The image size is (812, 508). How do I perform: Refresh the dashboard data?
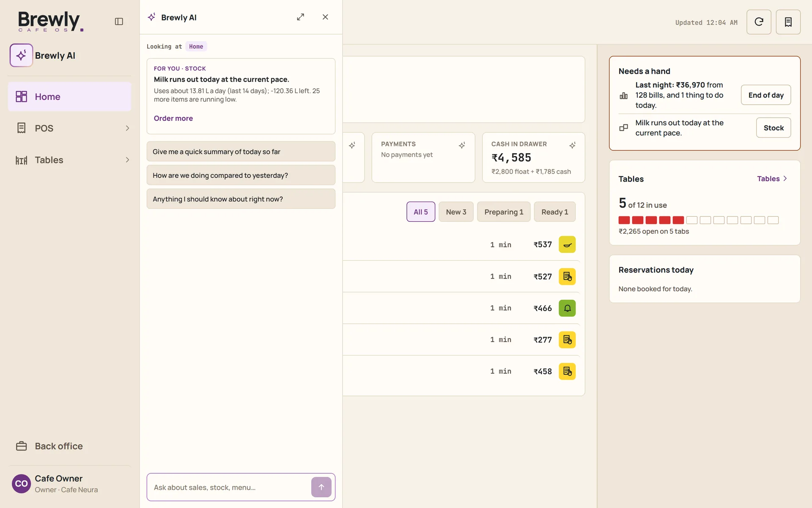point(759,22)
